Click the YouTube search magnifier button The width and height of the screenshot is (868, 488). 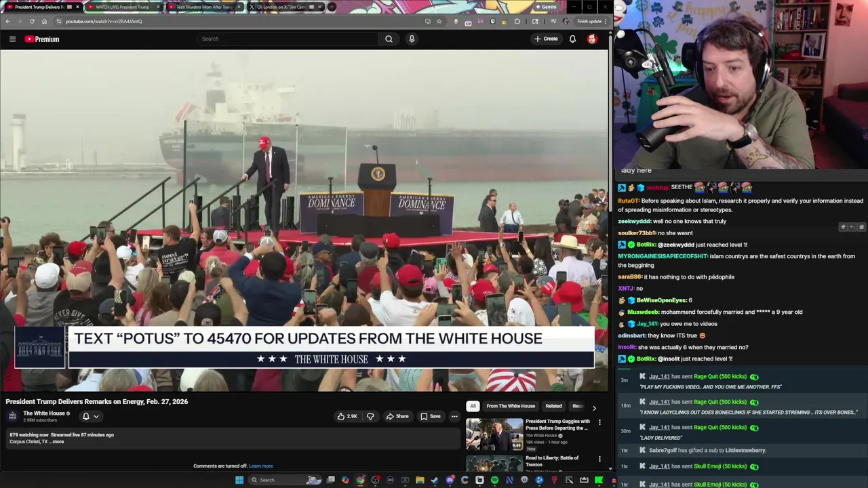click(x=389, y=39)
